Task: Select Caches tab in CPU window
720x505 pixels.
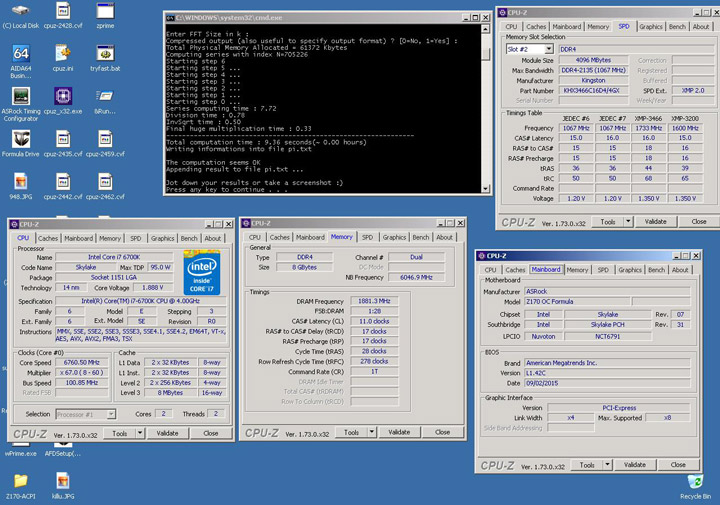Action: click(x=48, y=238)
